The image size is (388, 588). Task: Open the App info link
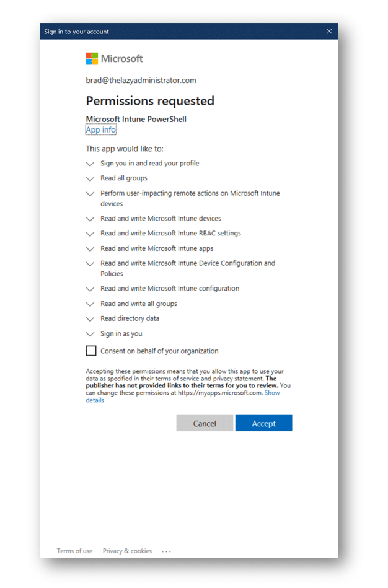coord(100,129)
